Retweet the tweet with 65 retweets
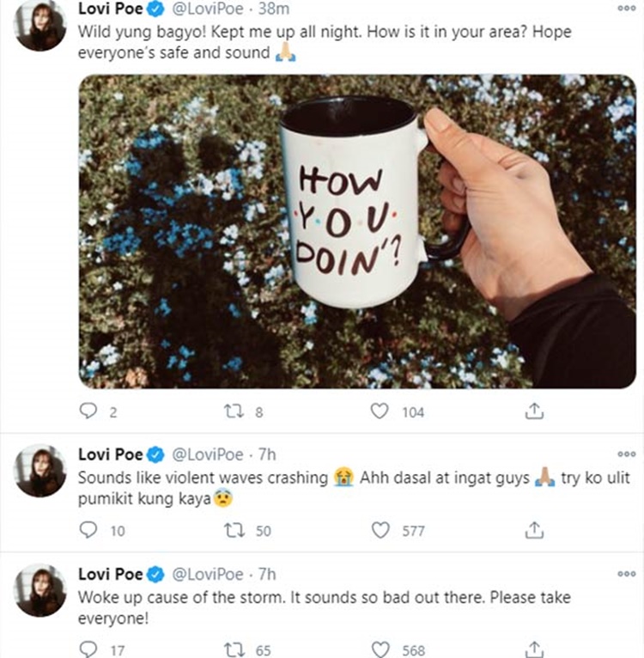Viewport: 644px width, 658px height. point(232,649)
